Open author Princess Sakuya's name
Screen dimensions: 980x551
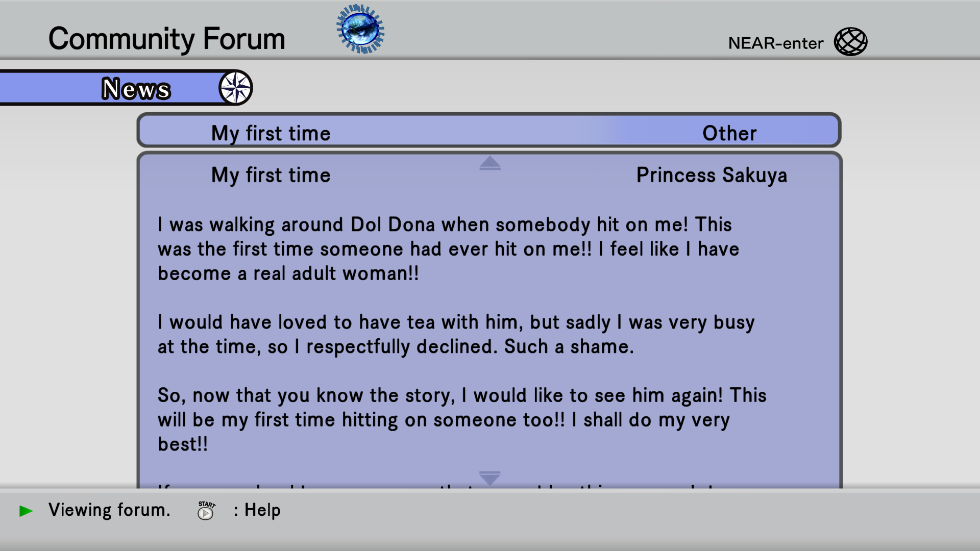coord(712,175)
